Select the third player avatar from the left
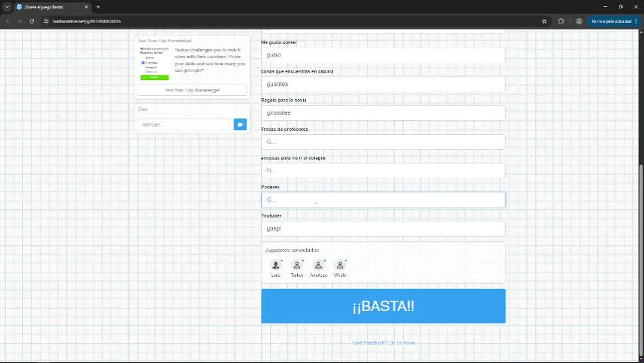The height and width of the screenshot is (363, 644). click(318, 265)
